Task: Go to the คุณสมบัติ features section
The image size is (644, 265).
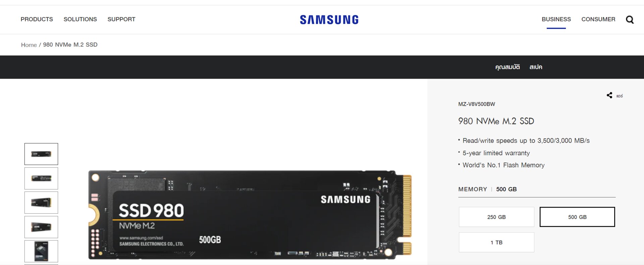Action: (507, 67)
